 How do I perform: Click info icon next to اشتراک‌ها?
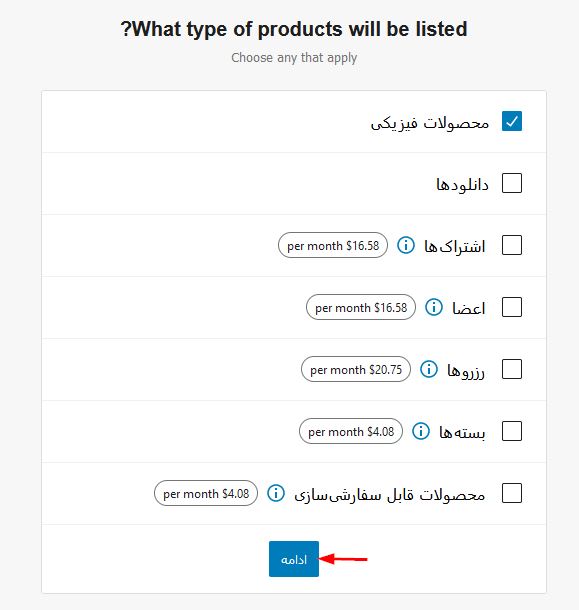406,245
